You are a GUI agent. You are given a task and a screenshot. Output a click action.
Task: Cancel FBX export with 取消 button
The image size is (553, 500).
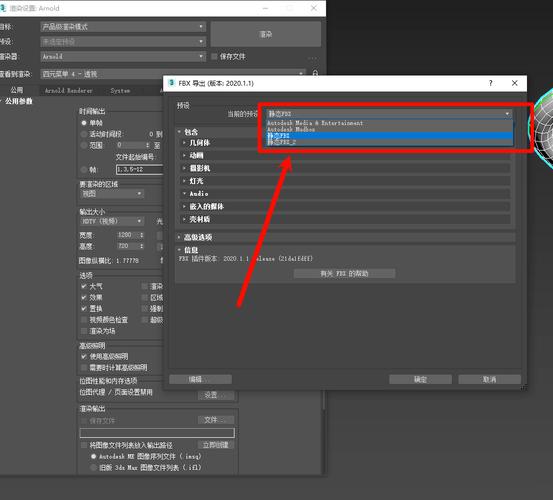click(490, 379)
